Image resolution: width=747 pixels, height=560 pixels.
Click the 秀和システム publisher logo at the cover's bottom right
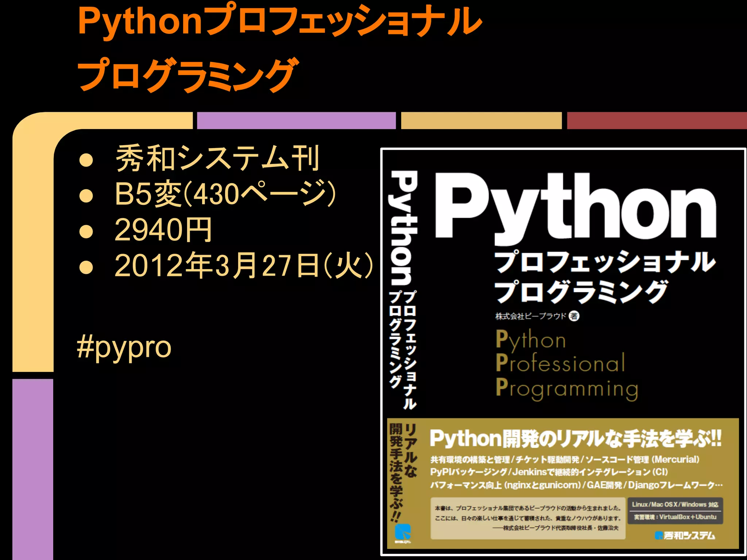pyautogui.click(x=685, y=535)
